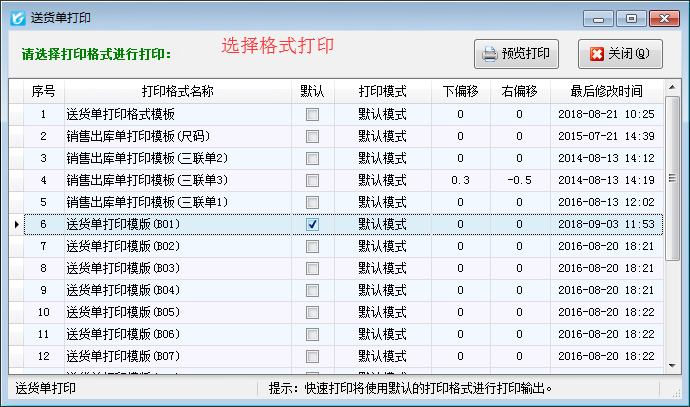Check default box for 送货单打印模版(B03)
This screenshot has width=690, height=407.
(x=313, y=268)
